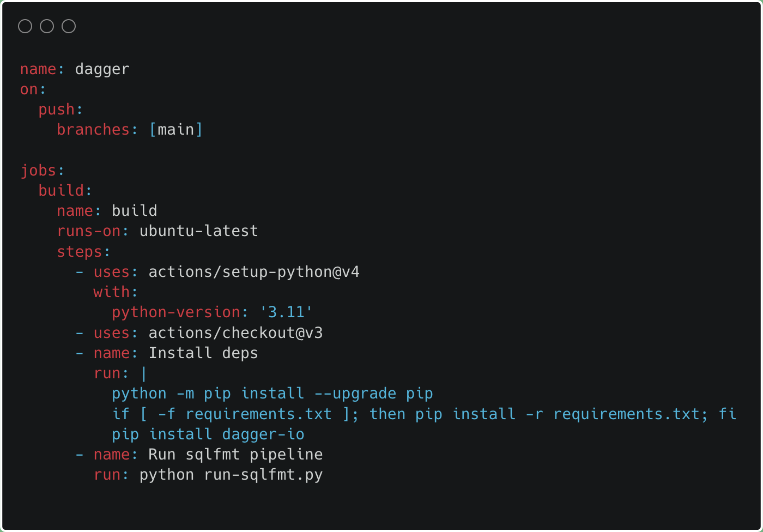763x532 pixels.
Task: Click the third window control circle
Action: coord(69,26)
